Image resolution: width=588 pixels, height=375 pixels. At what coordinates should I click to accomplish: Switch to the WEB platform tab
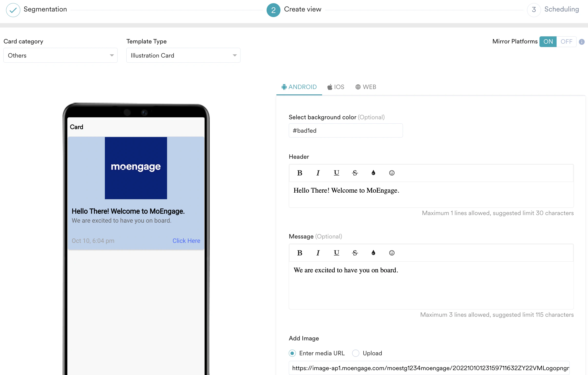tap(366, 87)
